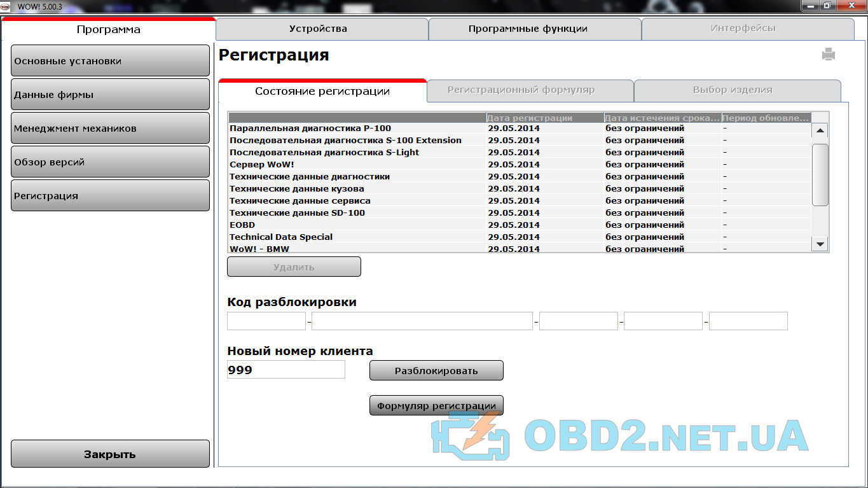Open the Программа tab
Image resolution: width=868 pixels, height=488 pixels.
[x=109, y=29]
